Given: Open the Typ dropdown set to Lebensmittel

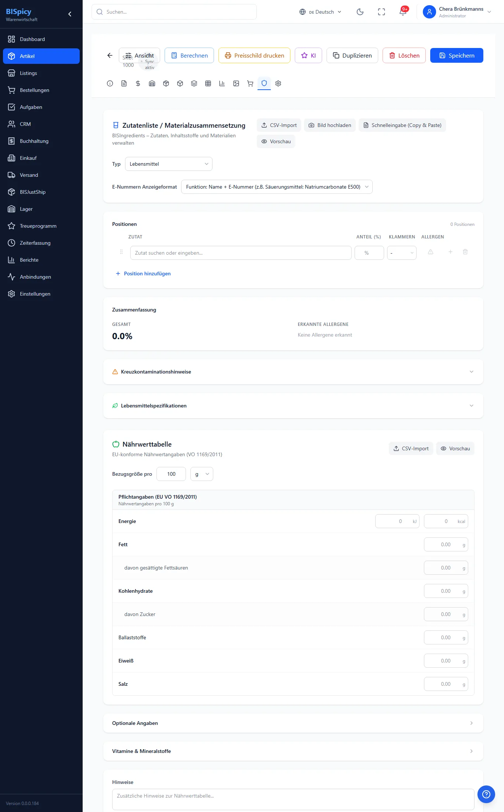Looking at the screenshot, I should pos(169,164).
